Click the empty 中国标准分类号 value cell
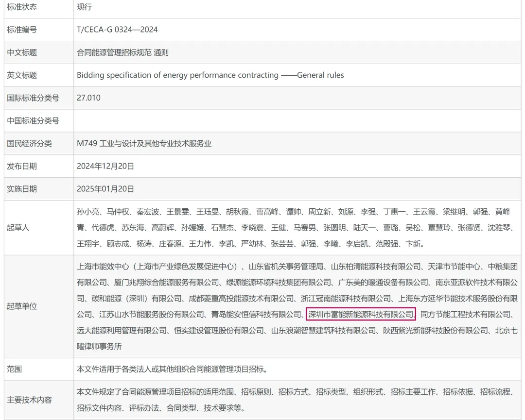The image size is (525, 420). 297,120
